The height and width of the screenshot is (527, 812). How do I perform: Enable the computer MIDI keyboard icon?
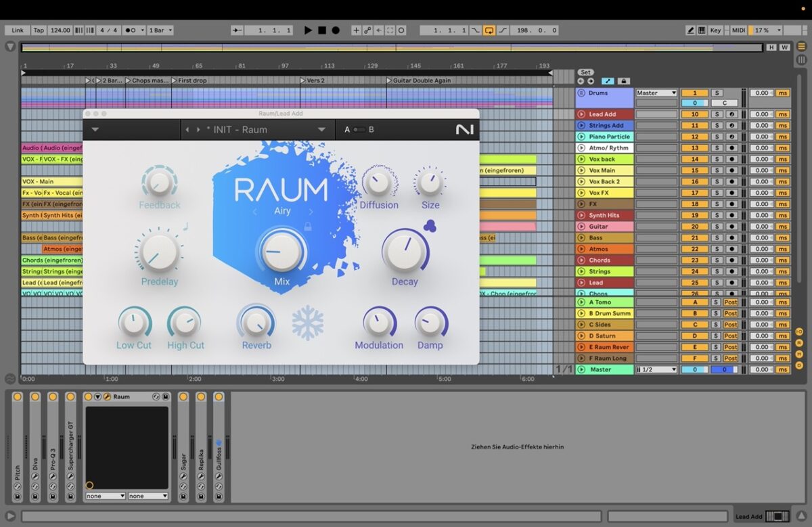click(x=702, y=30)
